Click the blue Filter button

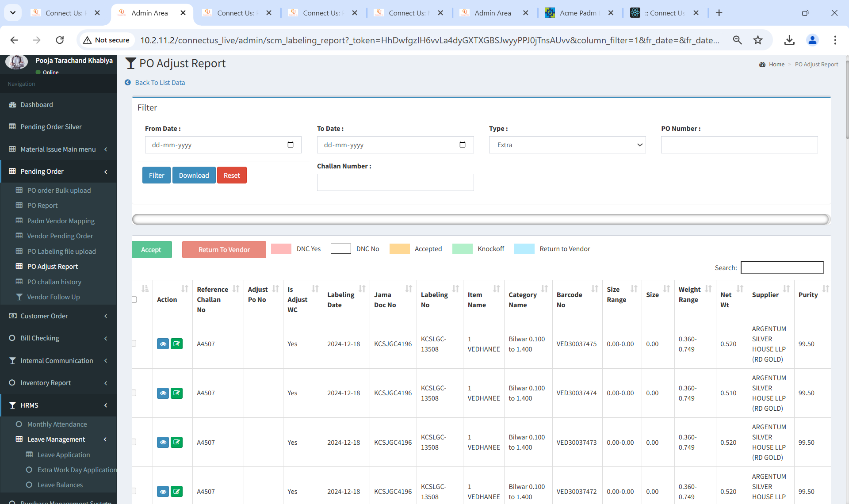(157, 175)
